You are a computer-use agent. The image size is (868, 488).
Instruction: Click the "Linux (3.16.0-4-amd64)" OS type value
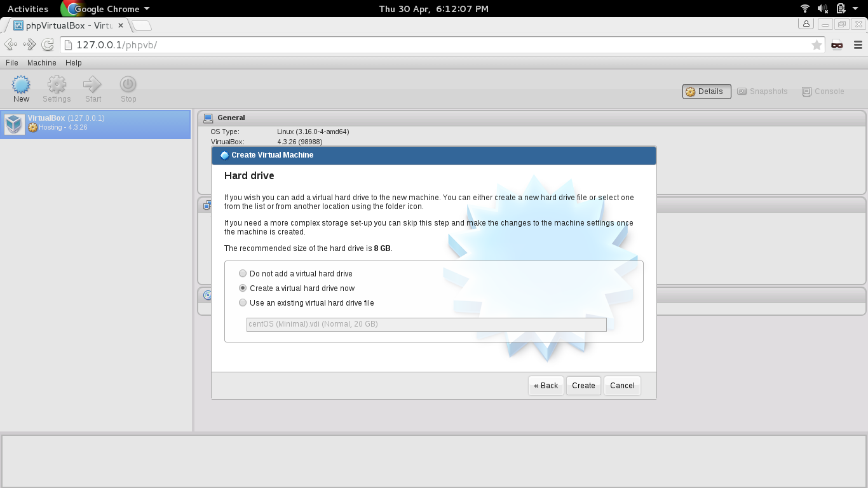(x=313, y=132)
